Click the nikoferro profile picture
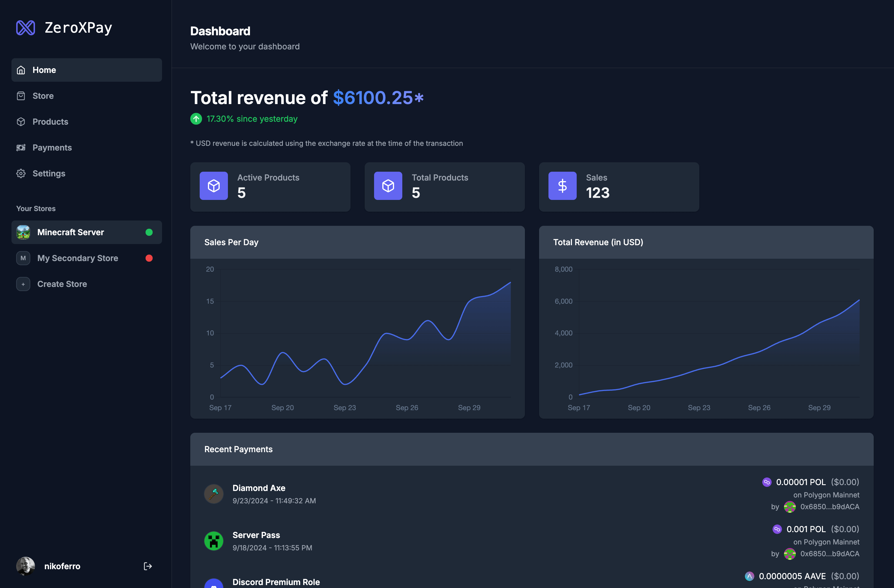This screenshot has width=894, height=588. (26, 566)
